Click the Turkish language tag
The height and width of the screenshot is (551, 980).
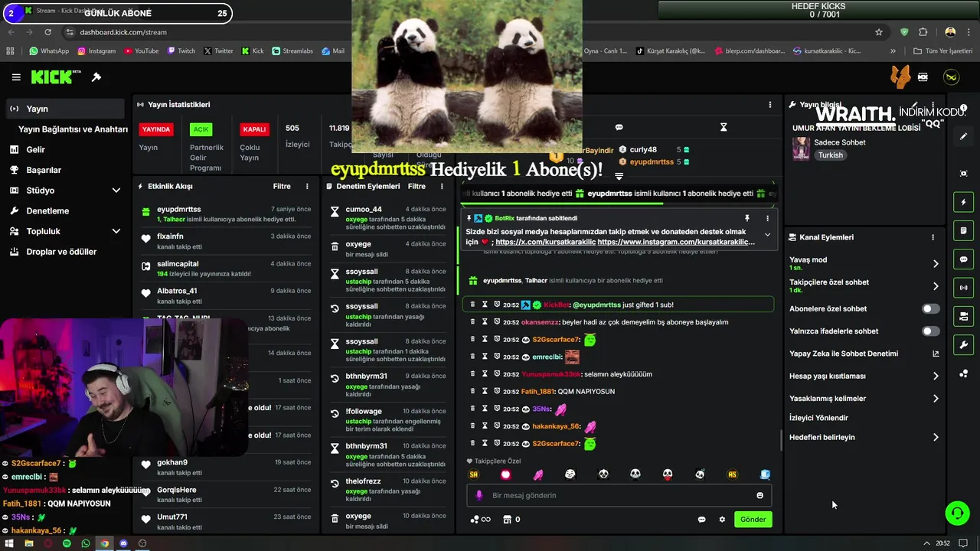pyautogui.click(x=830, y=155)
